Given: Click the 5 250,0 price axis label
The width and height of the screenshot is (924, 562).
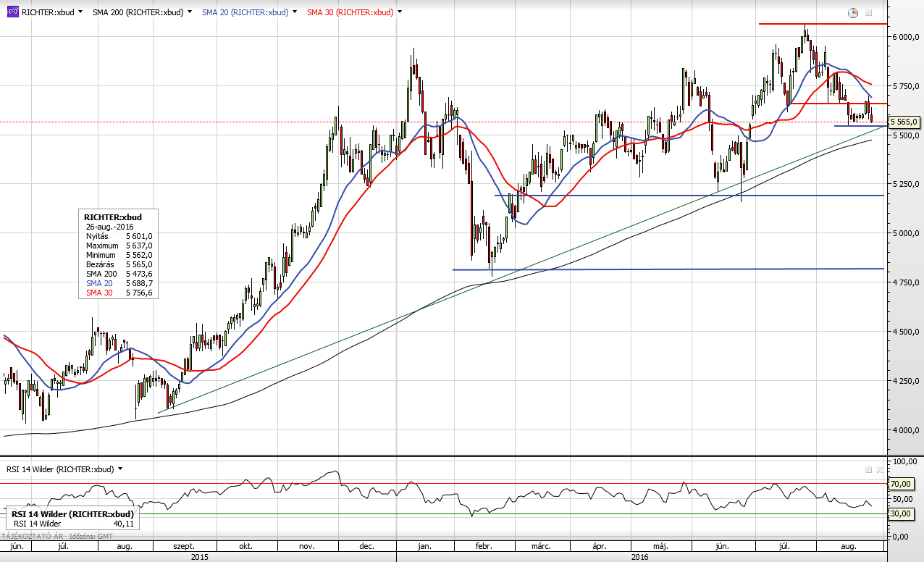Looking at the screenshot, I should click(906, 185).
